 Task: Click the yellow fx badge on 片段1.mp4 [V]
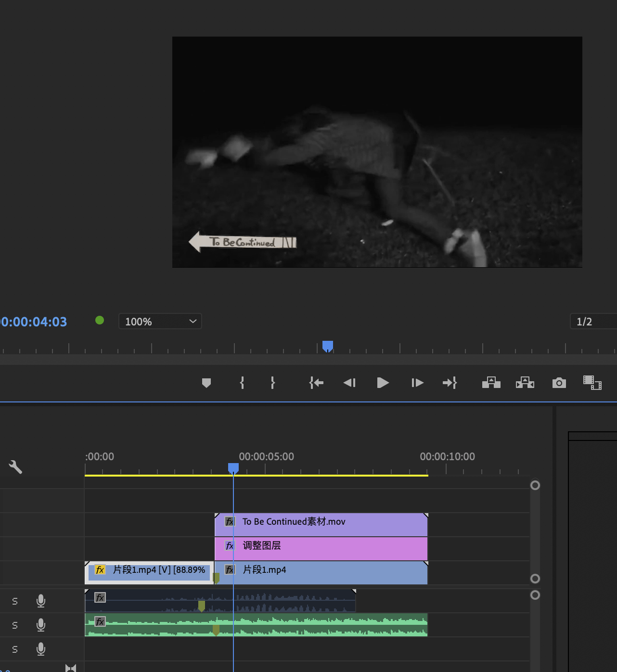coord(100,569)
